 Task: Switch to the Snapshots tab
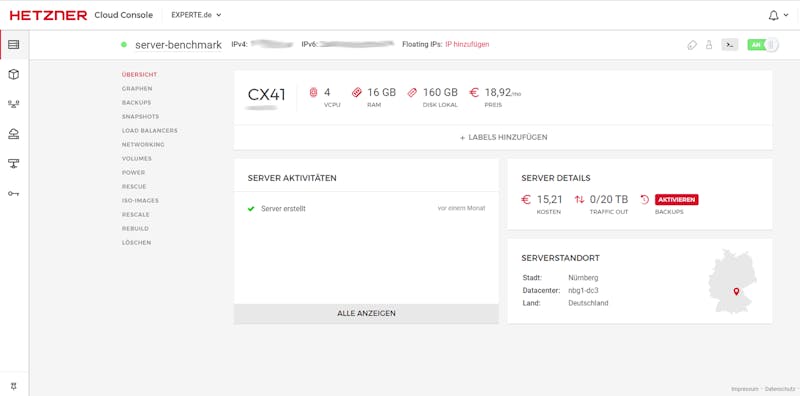(x=140, y=116)
